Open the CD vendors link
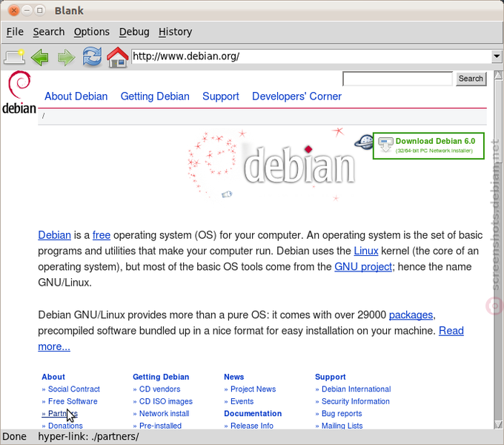This screenshot has width=504, height=445. click(x=160, y=389)
